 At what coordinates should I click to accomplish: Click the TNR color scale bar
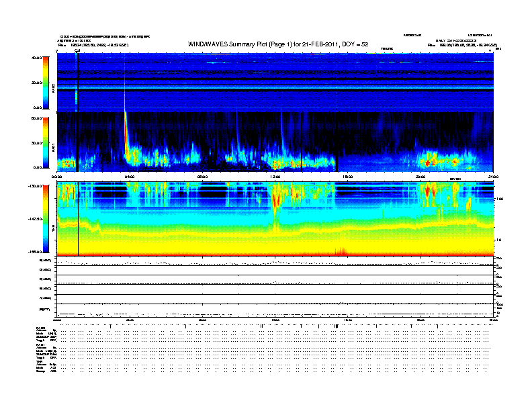click(x=46, y=219)
